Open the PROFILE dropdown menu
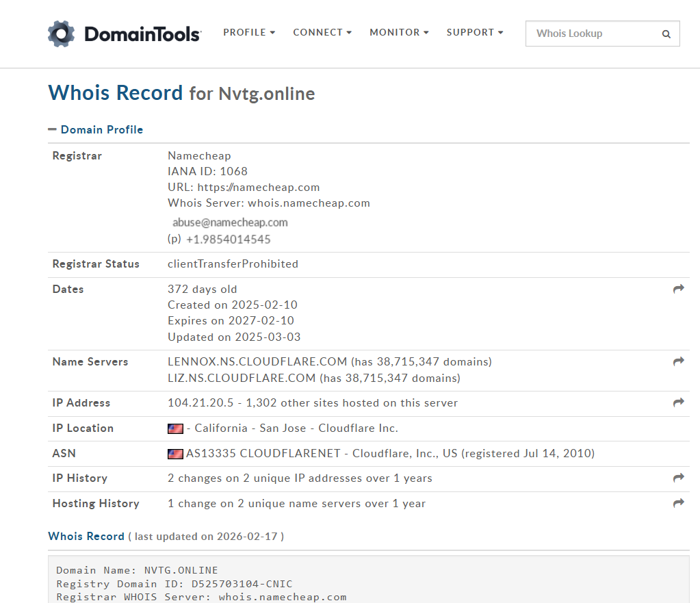The width and height of the screenshot is (700, 603). [x=249, y=33]
